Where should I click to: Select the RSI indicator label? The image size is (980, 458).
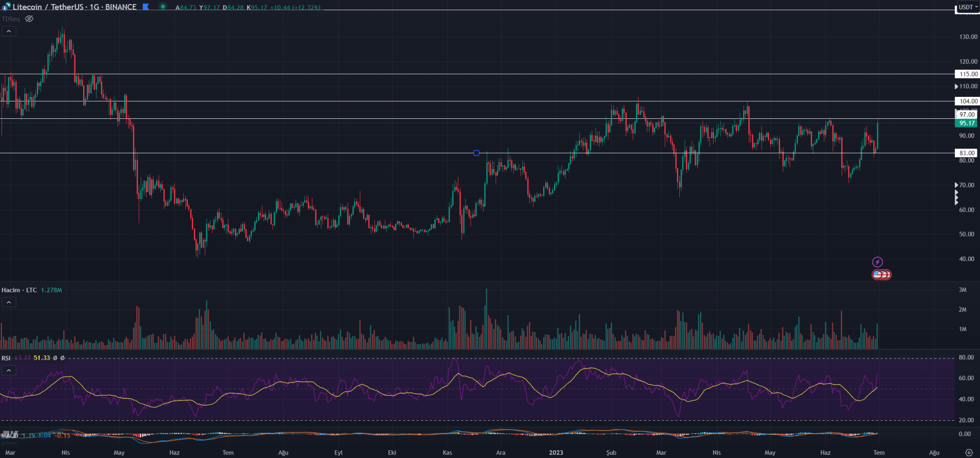6,358
